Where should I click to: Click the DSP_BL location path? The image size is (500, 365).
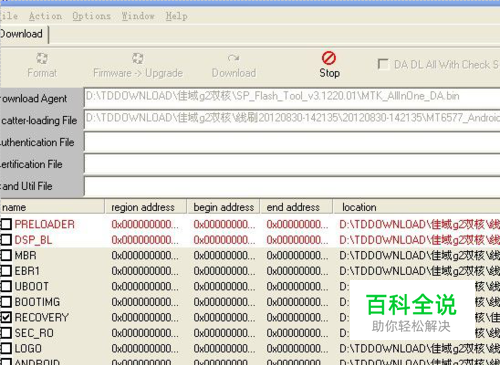tap(420, 240)
